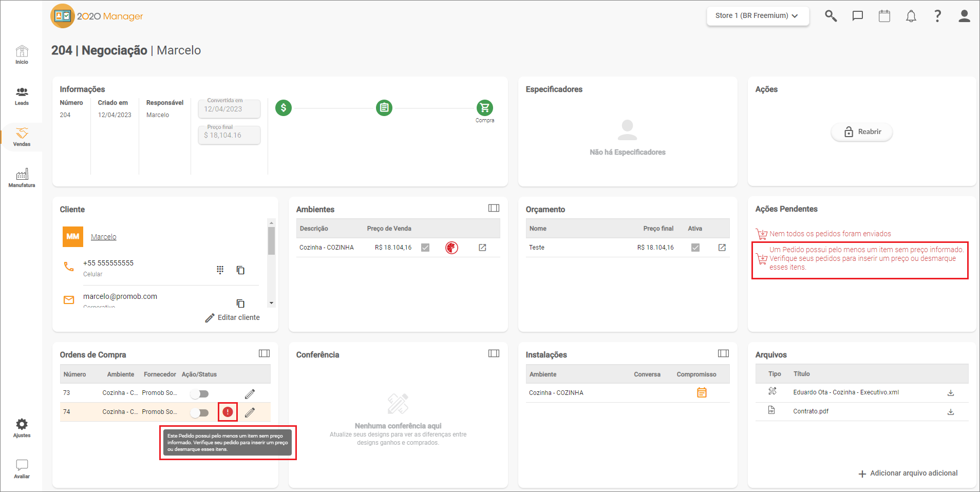The image size is (980, 492).
Task: Click the pending action about items without price
Action: 860,258
